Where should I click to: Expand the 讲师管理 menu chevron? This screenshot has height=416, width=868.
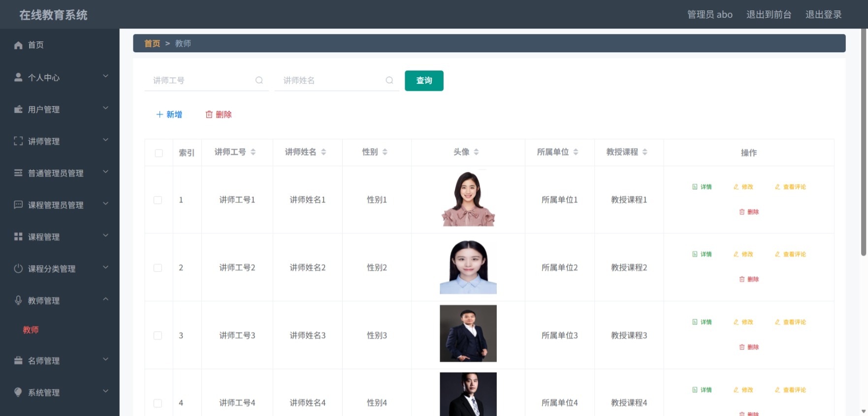[105, 139]
